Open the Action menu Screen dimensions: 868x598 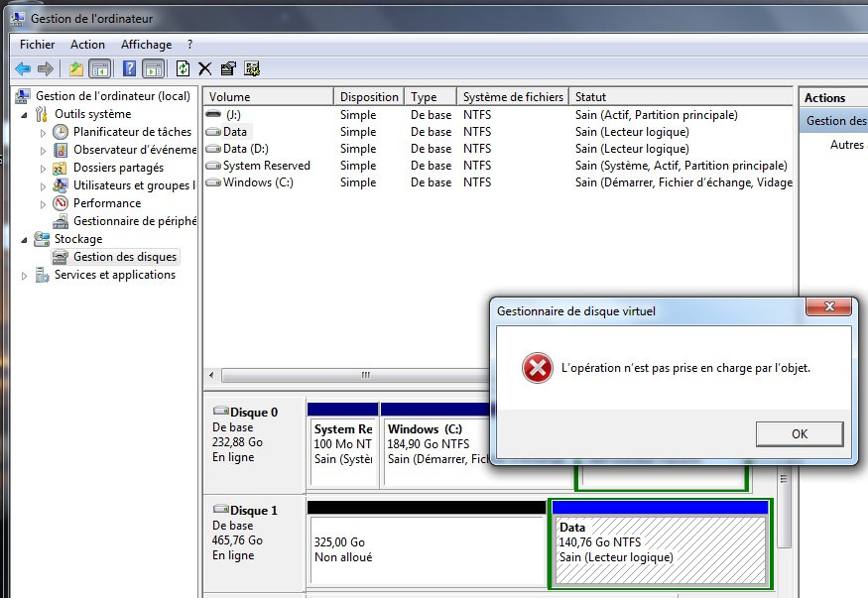click(x=87, y=45)
